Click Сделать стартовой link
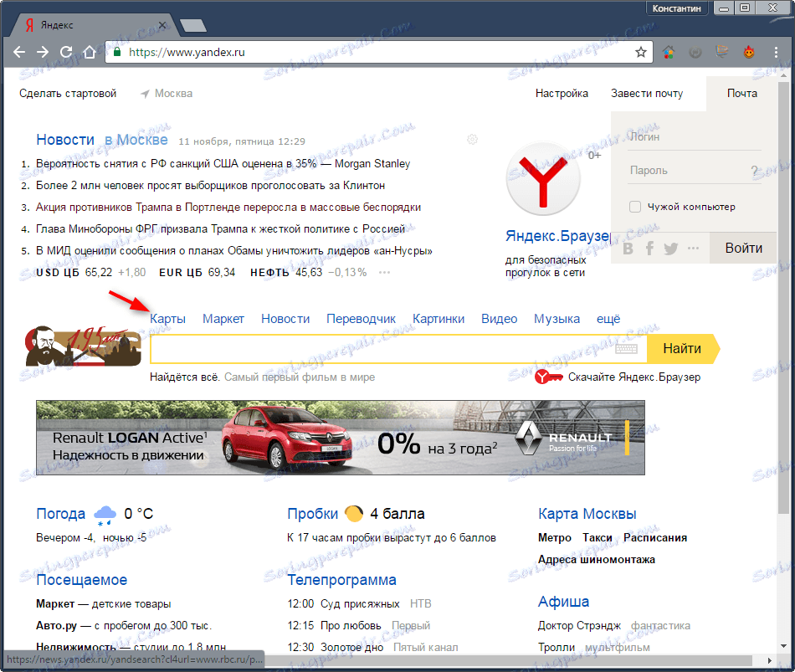Image resolution: width=795 pixels, height=672 pixels. (68, 94)
